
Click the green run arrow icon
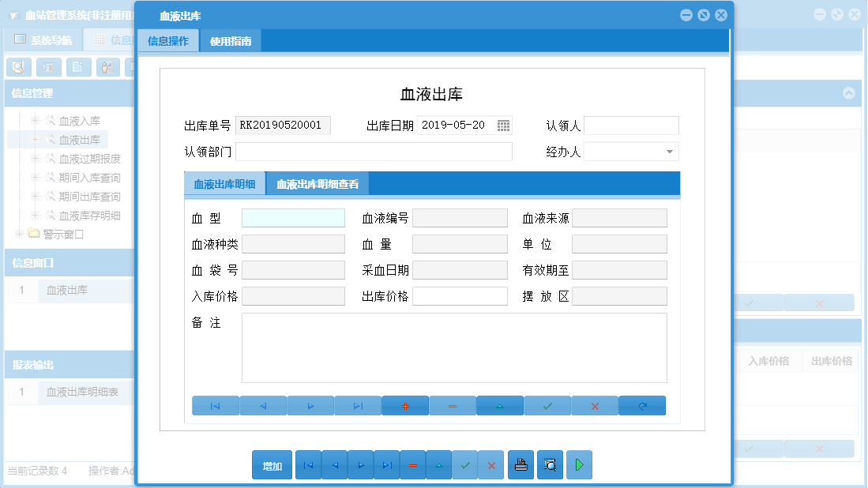point(579,465)
